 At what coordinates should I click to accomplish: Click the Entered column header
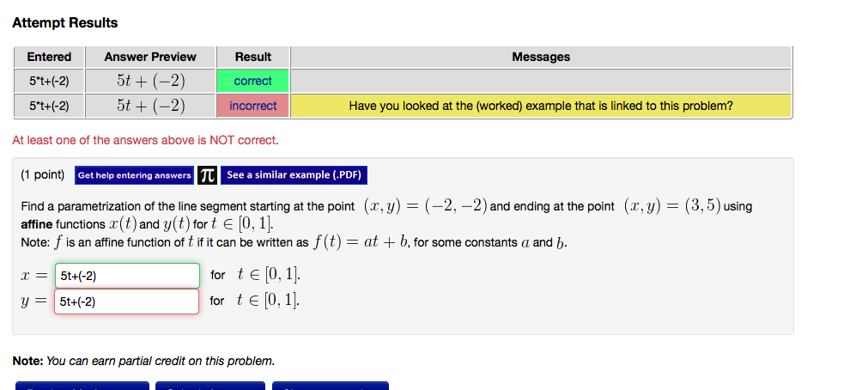(x=49, y=57)
